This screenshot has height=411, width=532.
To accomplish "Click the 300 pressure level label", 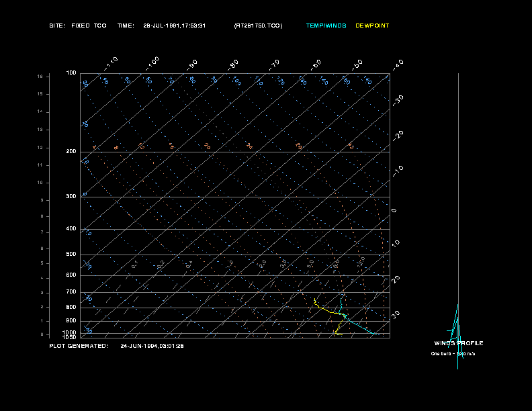I will click(x=71, y=197).
